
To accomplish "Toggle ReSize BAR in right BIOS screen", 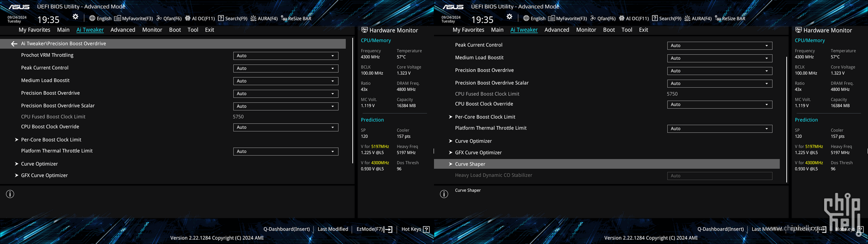I will pyautogui.click(x=730, y=19).
